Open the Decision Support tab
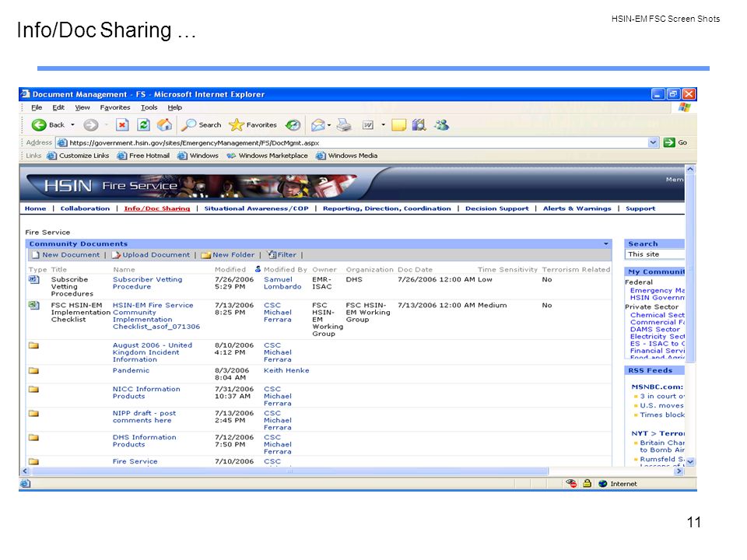The width and height of the screenshot is (747, 560). pyautogui.click(x=497, y=208)
